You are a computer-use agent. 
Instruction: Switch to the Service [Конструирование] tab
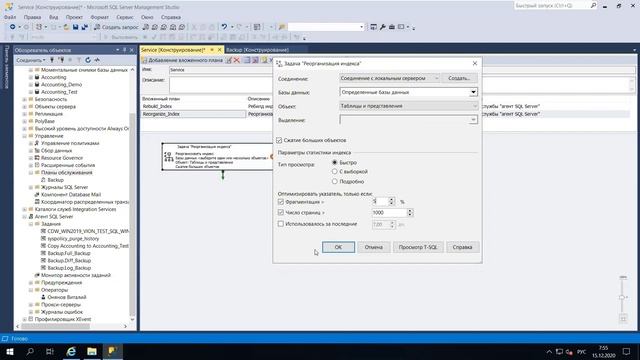tap(173, 50)
